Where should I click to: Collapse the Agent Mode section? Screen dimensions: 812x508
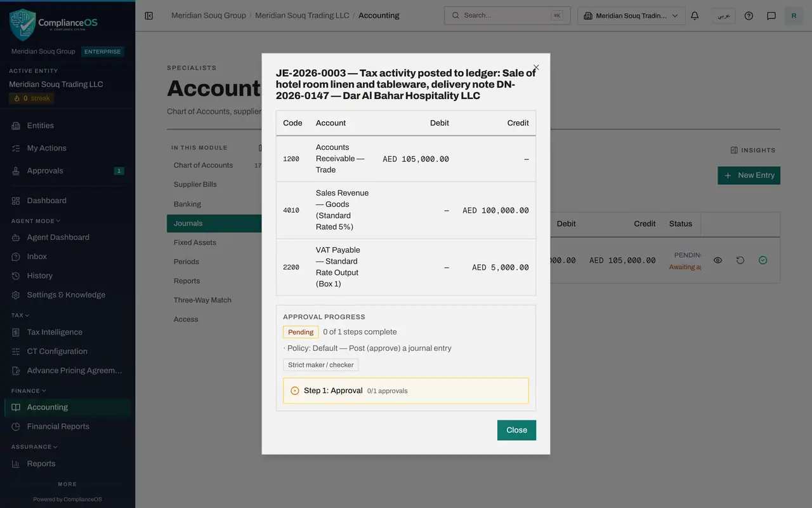(x=36, y=221)
